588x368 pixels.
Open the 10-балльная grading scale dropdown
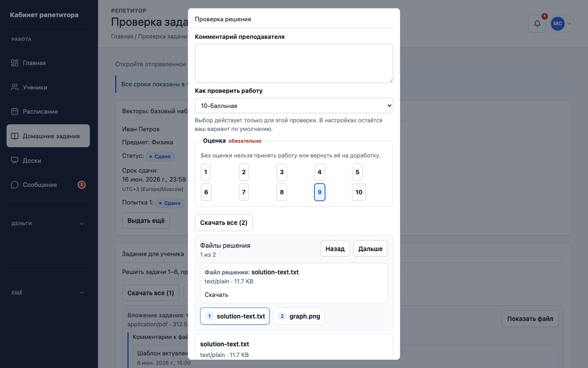point(294,105)
